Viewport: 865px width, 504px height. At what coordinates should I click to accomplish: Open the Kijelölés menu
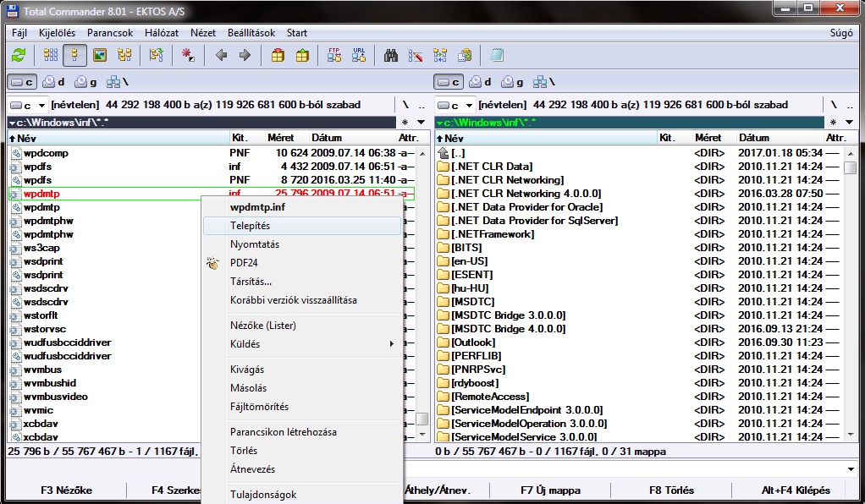(x=57, y=33)
